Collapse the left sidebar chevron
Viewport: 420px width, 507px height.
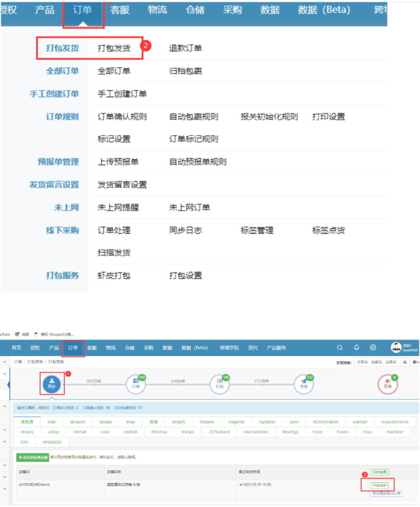4,361
